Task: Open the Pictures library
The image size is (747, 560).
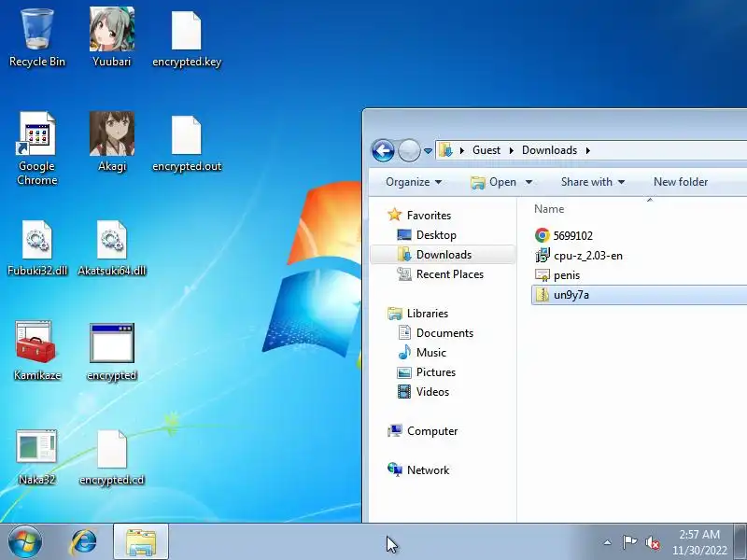Action: point(427,371)
